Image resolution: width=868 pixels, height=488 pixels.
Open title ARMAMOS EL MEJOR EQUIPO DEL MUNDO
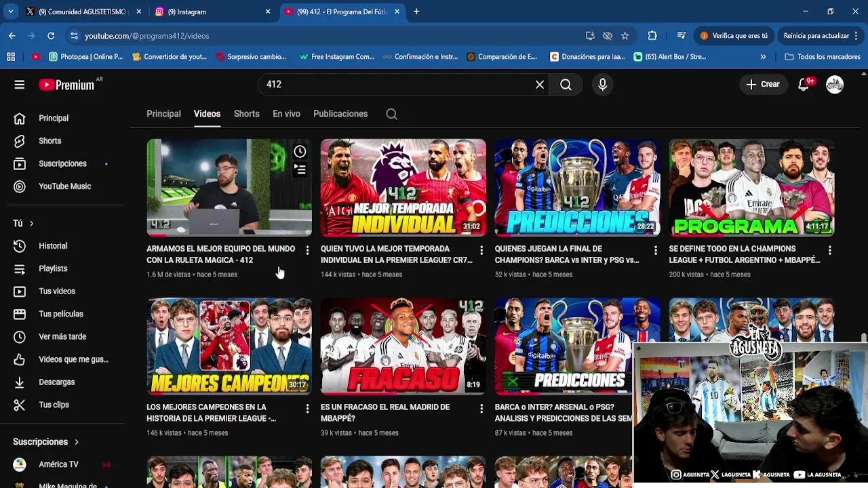[x=220, y=254]
